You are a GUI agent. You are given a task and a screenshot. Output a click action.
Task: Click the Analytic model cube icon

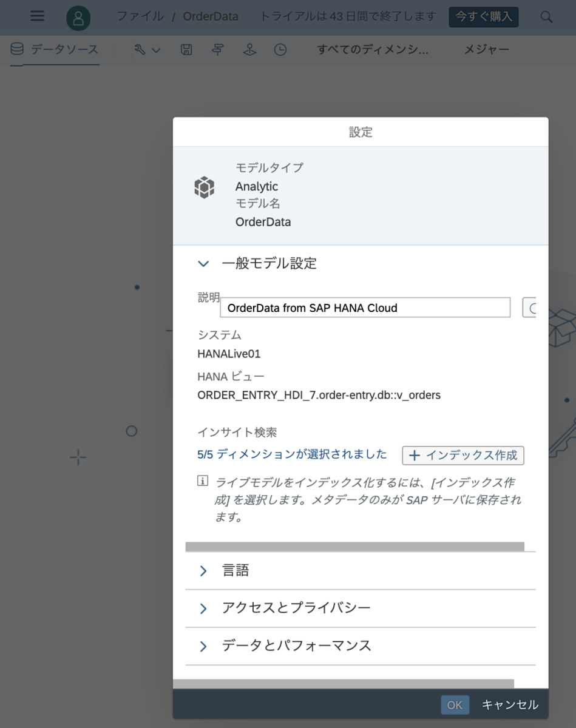(x=204, y=187)
